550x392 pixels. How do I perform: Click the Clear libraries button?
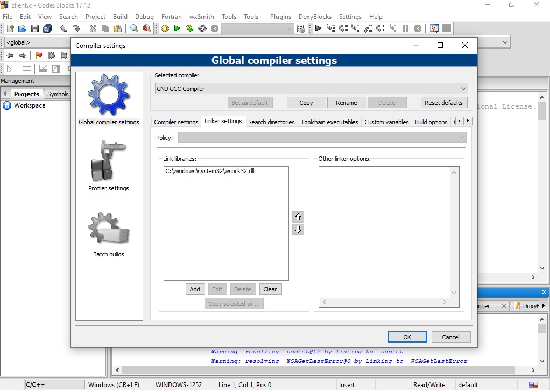(x=270, y=289)
